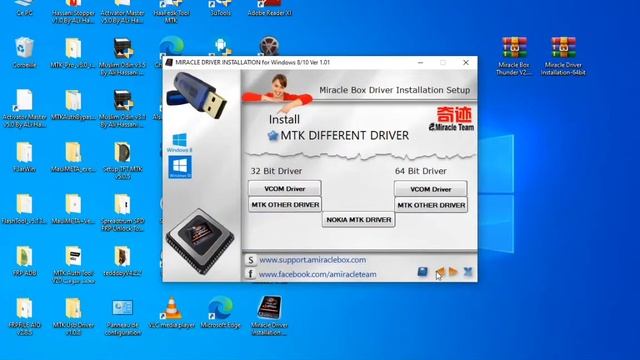The image size is (640, 360).
Task: Install the 64 Bit MTK OTHER DRIVER
Action: point(431,205)
